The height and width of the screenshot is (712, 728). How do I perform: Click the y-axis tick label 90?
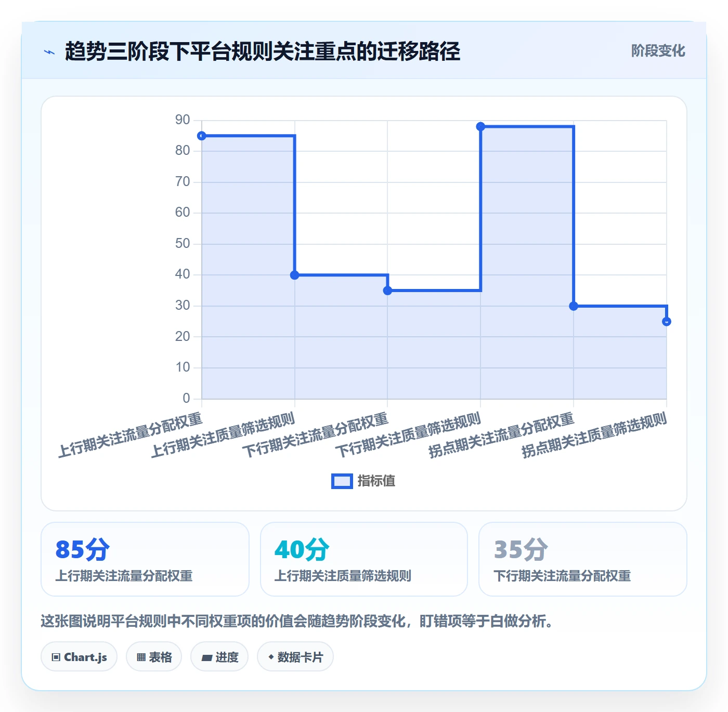click(183, 120)
